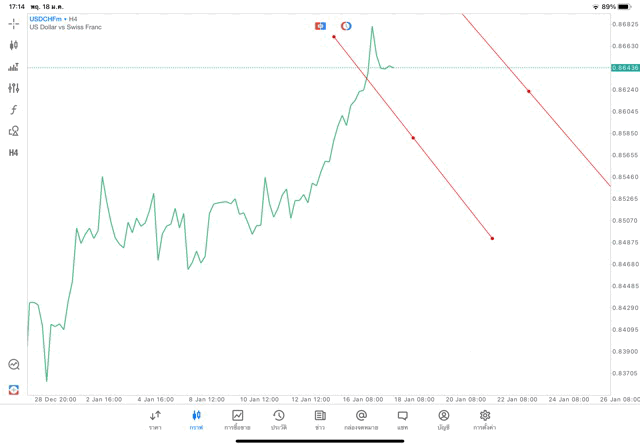Open chart type candlestick settings icon
This screenshot has height=447, width=640.
[14, 45]
